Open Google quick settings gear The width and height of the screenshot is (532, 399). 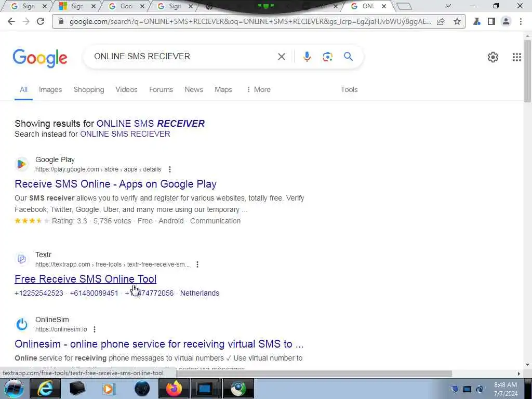pyautogui.click(x=493, y=57)
